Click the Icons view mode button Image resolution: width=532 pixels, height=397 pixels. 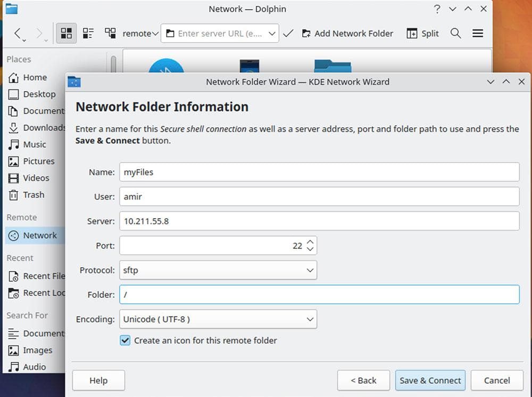(x=66, y=34)
